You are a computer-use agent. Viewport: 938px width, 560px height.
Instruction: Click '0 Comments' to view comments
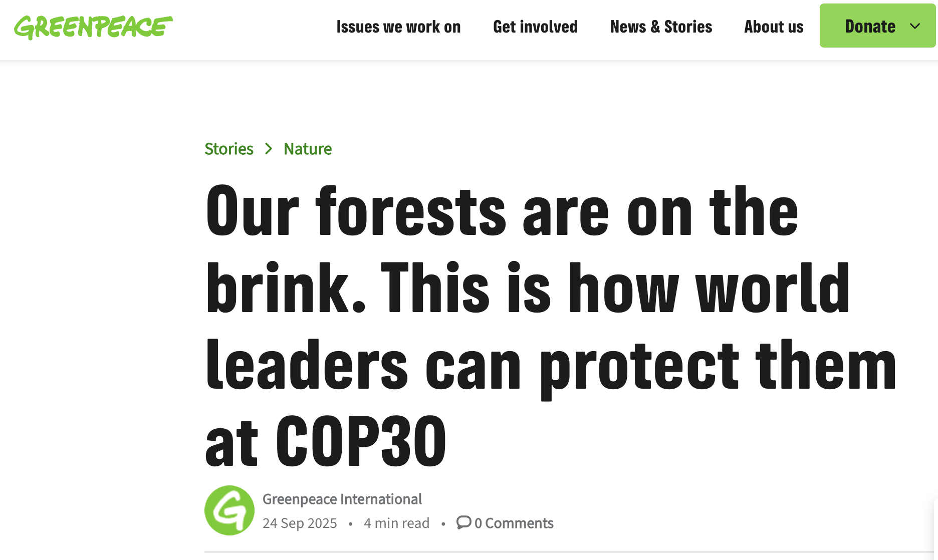(514, 522)
